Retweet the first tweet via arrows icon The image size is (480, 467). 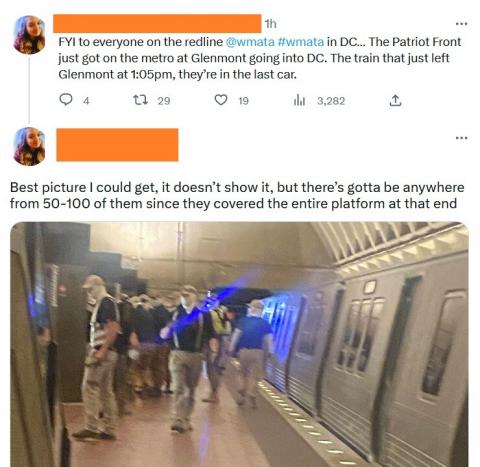coord(140,100)
